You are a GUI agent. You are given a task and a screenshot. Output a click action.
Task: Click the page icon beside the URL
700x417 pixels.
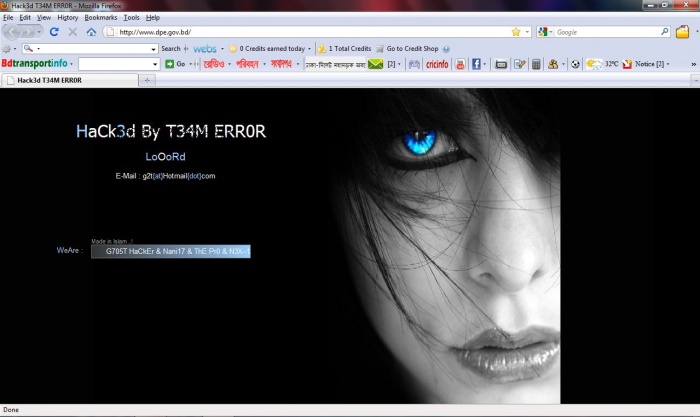tap(110, 32)
